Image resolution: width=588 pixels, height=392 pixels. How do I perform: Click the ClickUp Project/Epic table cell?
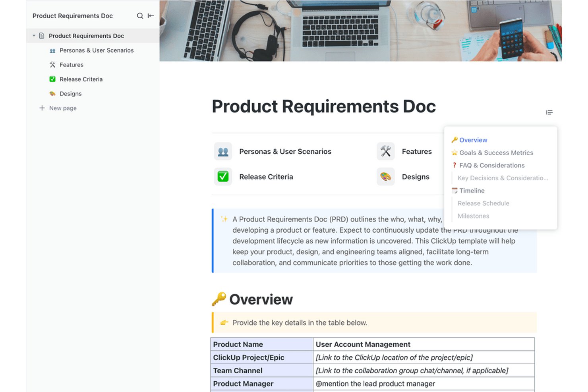pos(262,357)
